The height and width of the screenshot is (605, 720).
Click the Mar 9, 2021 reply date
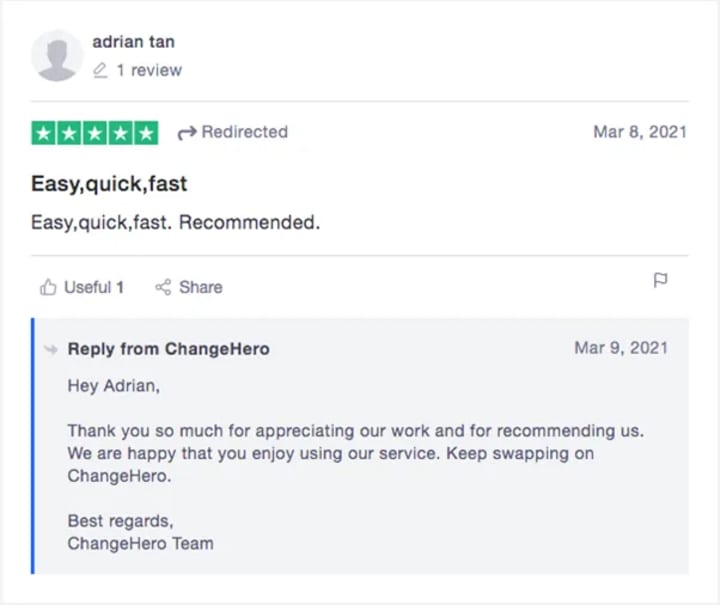(x=621, y=348)
